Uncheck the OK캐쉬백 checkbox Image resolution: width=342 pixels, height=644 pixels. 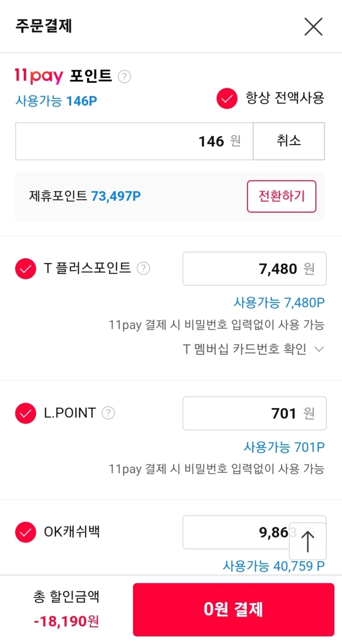pyautogui.click(x=26, y=532)
